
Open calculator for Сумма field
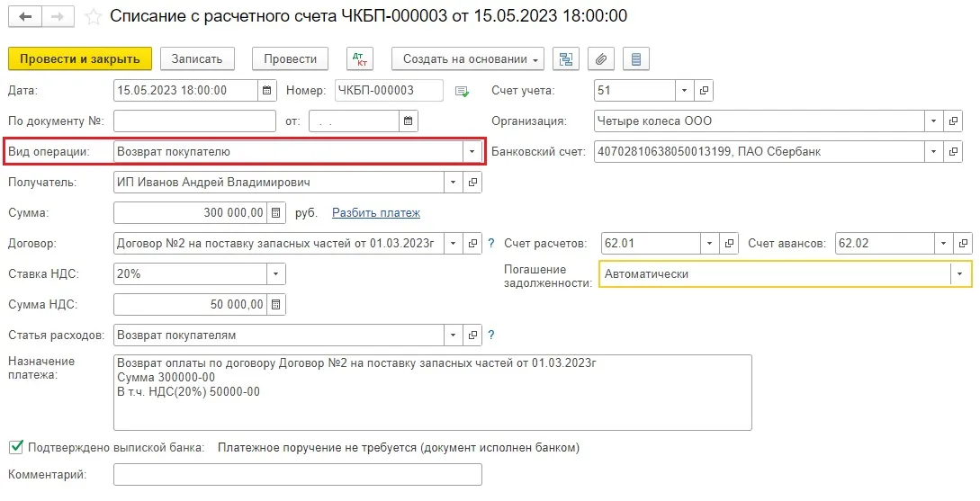[276, 213]
